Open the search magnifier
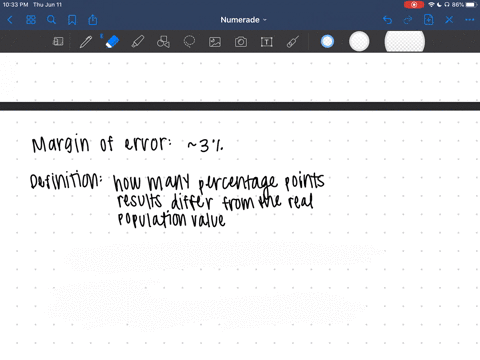 (51, 20)
